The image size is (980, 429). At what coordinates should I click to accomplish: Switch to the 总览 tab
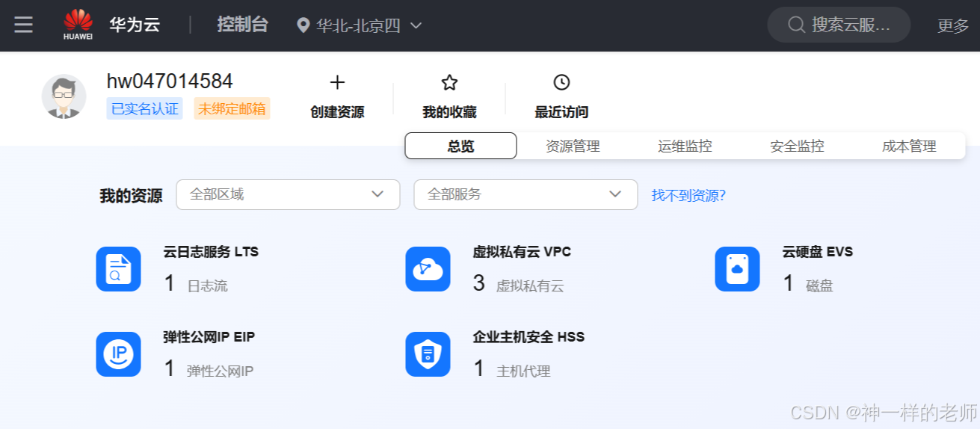[x=460, y=146]
